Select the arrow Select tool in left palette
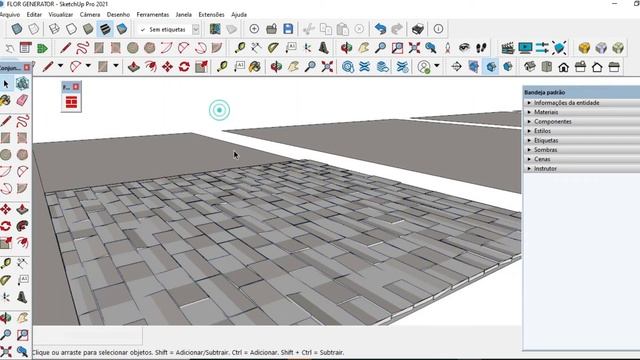Screen dimensions: 640x360 pos(6,84)
